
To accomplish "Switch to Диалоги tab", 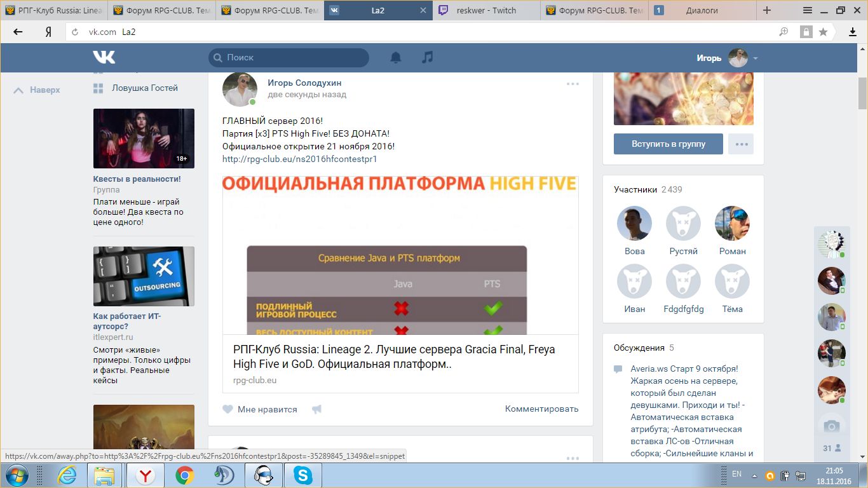I will 702,10.
